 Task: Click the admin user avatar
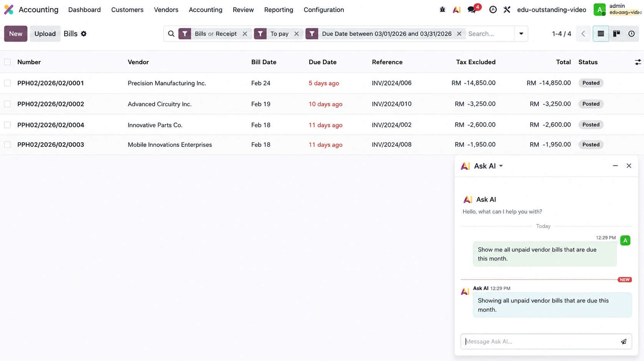599,10
